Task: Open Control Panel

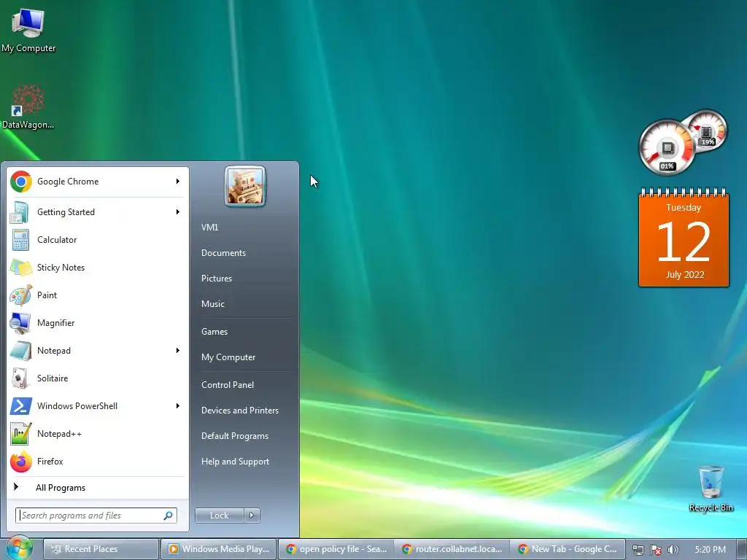Action: coord(228,385)
